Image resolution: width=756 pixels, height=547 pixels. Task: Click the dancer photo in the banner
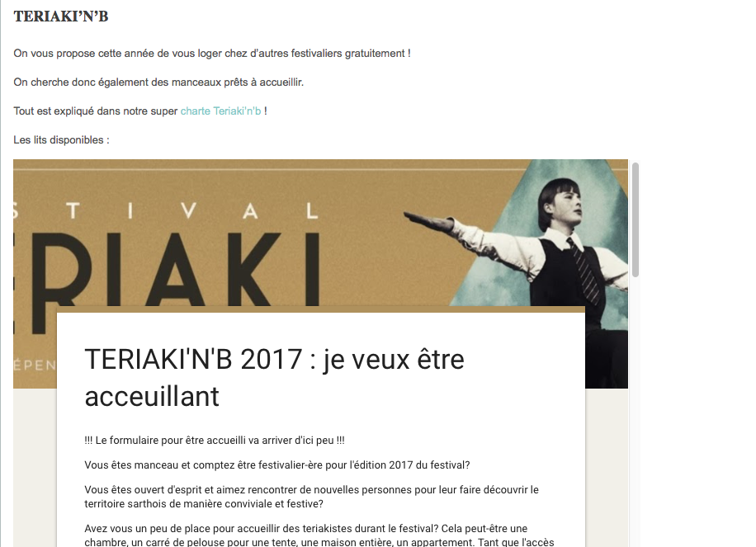555,251
